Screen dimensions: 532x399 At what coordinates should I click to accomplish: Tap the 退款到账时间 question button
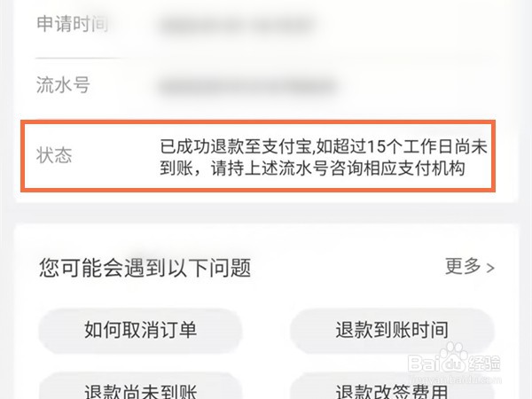(392, 331)
